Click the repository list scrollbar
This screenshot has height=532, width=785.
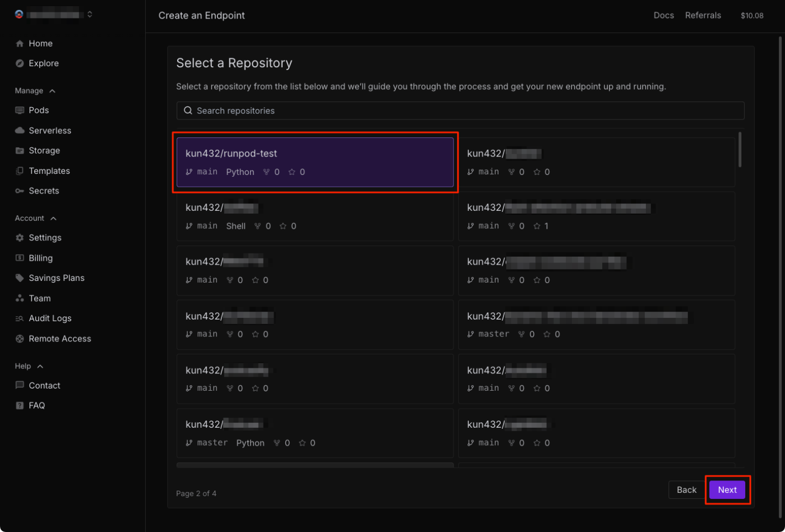[x=740, y=149]
